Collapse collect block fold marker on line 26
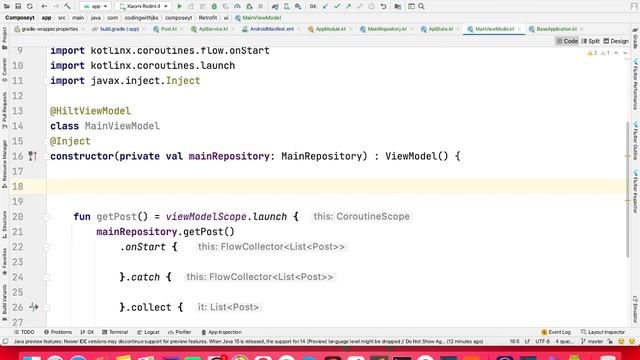Image resolution: width=640 pixels, height=360 pixels. point(47,308)
